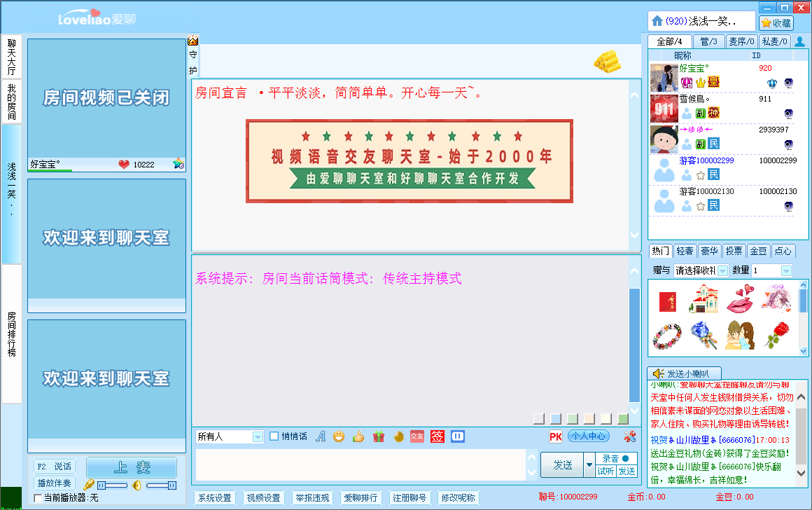
Task: Switch to the 私麦/0 tab
Action: tap(775, 41)
